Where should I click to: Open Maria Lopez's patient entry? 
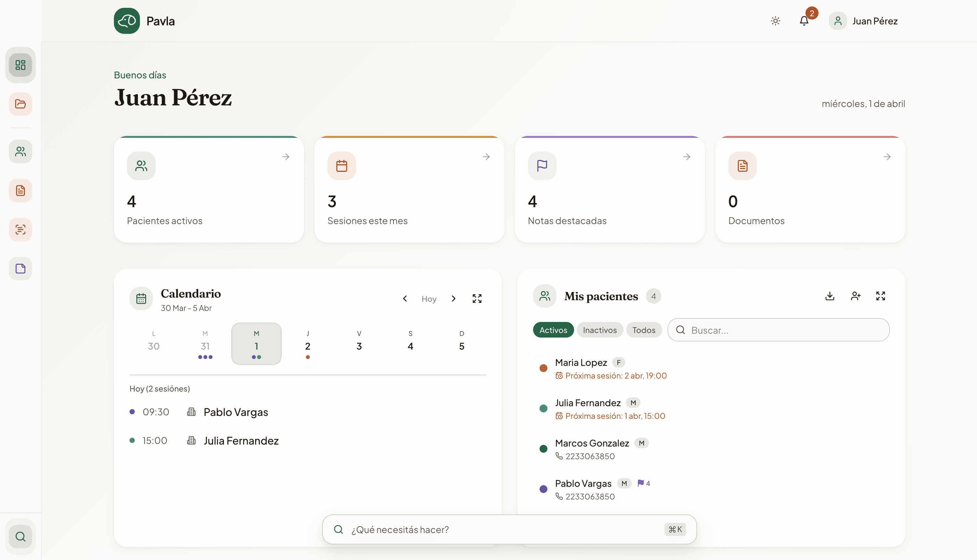click(x=581, y=362)
